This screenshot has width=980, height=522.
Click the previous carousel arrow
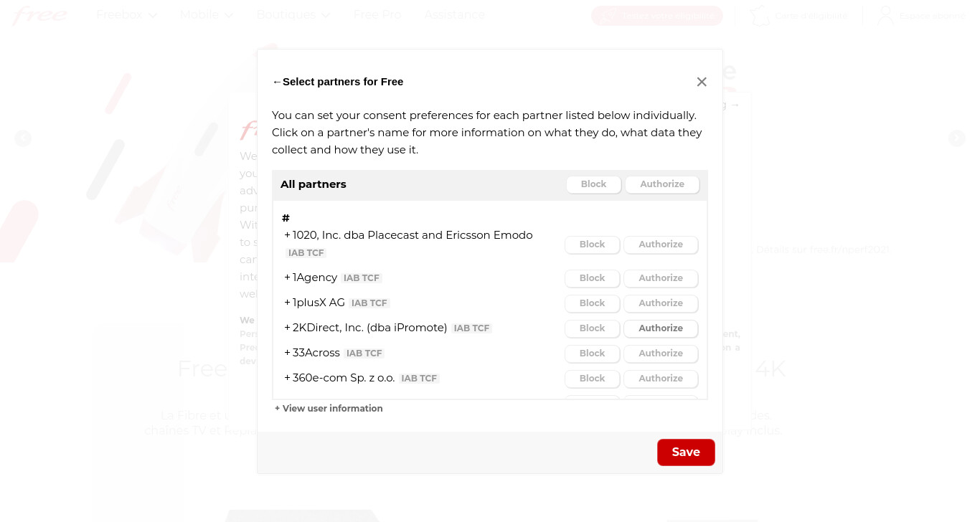point(23,138)
